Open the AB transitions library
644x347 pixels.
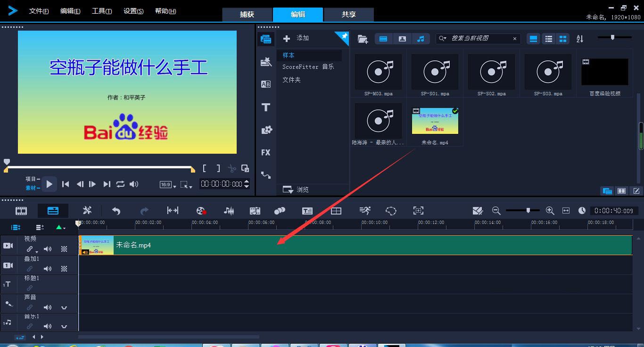[266, 84]
